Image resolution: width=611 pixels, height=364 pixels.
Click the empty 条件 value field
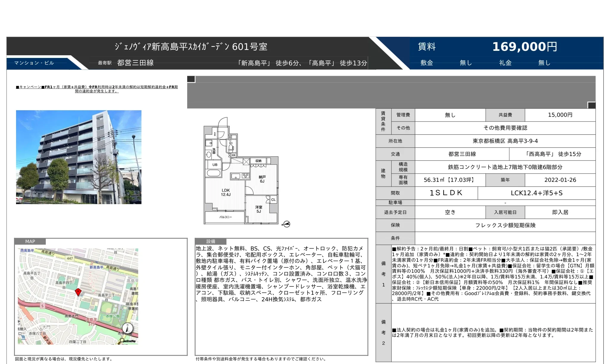(505, 238)
